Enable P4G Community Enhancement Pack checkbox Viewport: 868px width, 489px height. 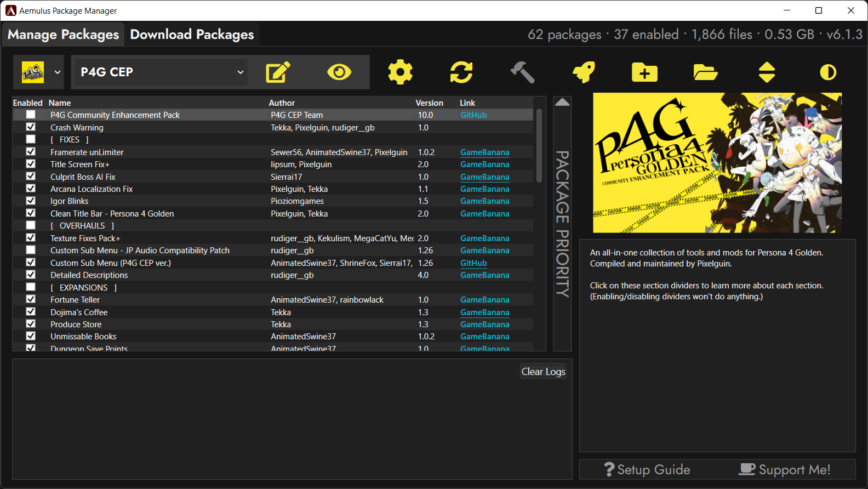tap(31, 115)
